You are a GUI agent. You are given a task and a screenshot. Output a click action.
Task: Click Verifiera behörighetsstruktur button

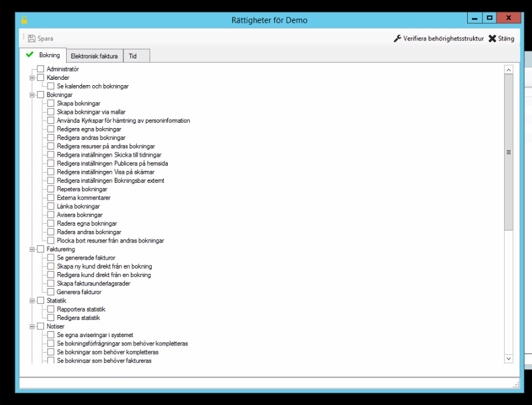point(439,38)
